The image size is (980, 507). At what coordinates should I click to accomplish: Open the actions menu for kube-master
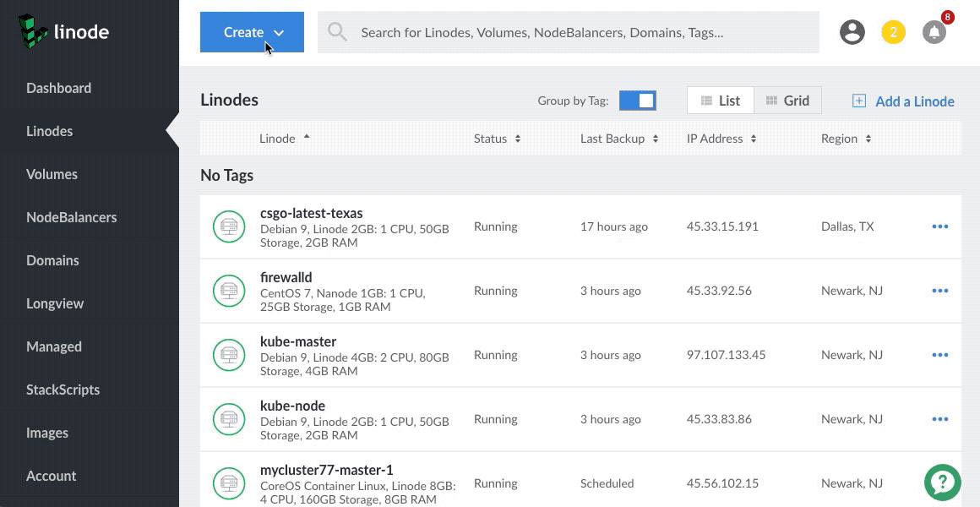[940, 355]
